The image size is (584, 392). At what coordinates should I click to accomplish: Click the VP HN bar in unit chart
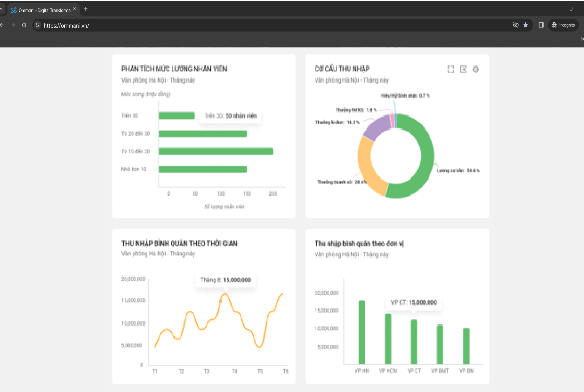(x=362, y=332)
